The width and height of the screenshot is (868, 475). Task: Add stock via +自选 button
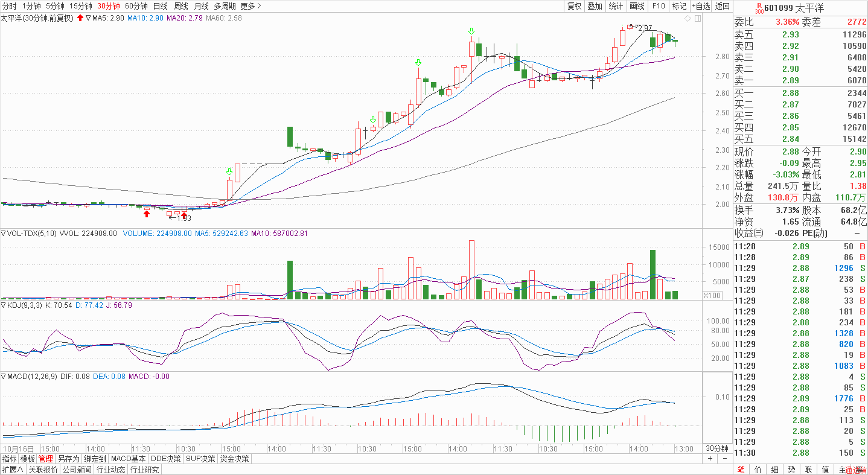[x=701, y=6]
